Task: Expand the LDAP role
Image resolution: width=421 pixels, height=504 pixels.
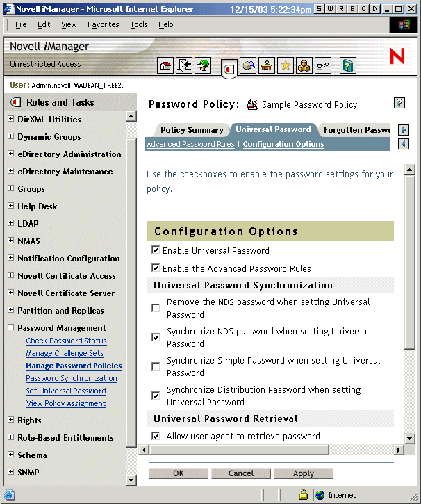Action: click(10, 223)
